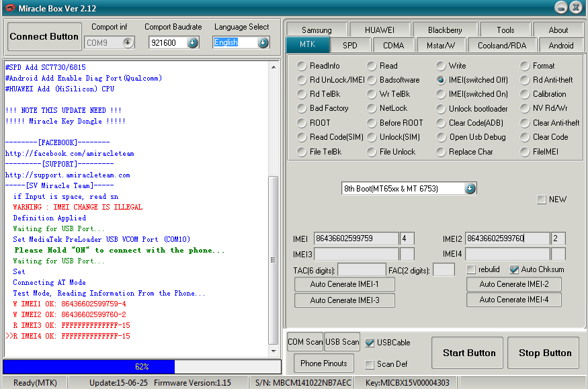Viewport: 588px width, 389px height.
Task: Select the Read radio option
Action: tap(372, 66)
